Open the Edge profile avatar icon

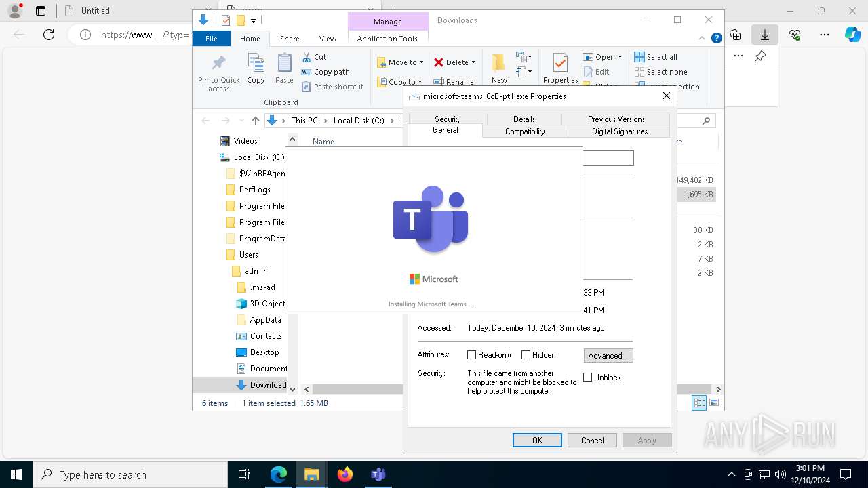14,10
